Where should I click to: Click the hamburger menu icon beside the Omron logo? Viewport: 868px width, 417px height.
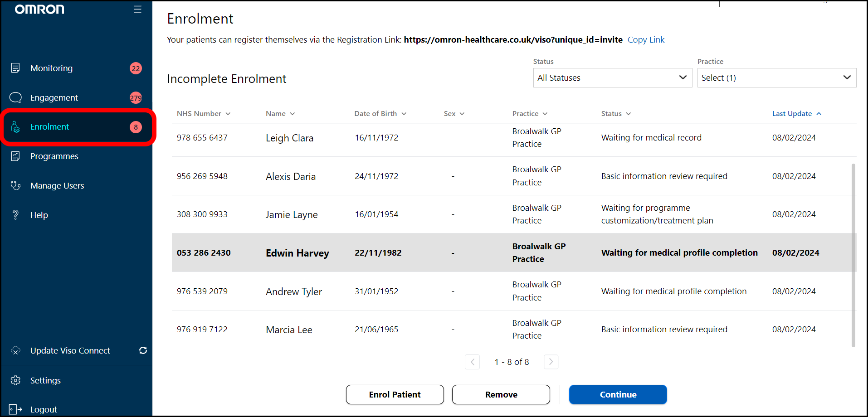[137, 10]
